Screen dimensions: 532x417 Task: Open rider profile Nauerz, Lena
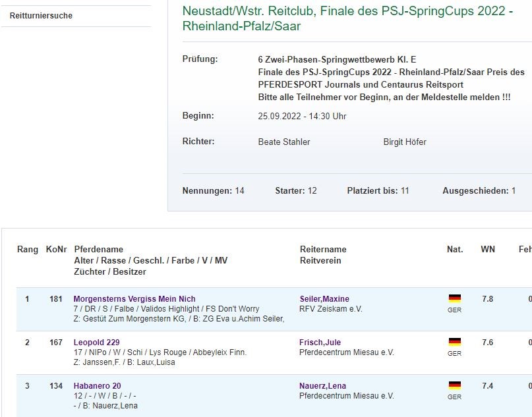[323, 386]
